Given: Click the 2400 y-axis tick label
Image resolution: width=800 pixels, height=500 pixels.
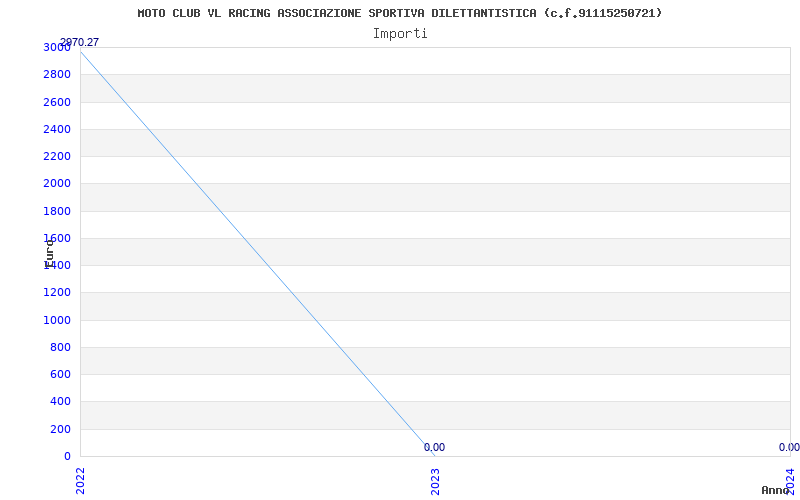Looking at the screenshot, I should 57,129.
